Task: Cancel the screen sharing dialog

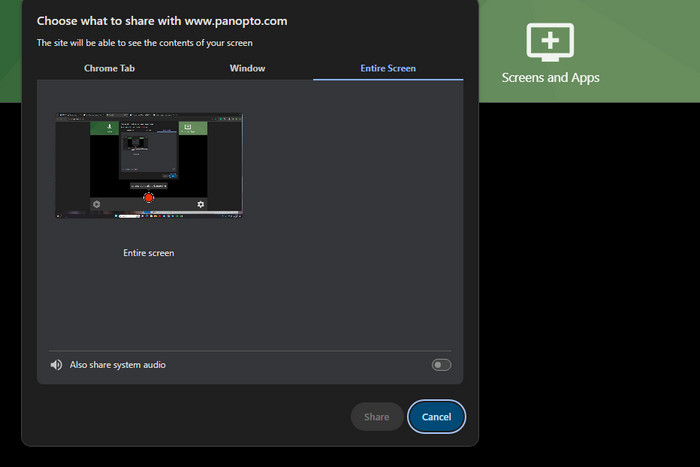Action: pos(436,417)
